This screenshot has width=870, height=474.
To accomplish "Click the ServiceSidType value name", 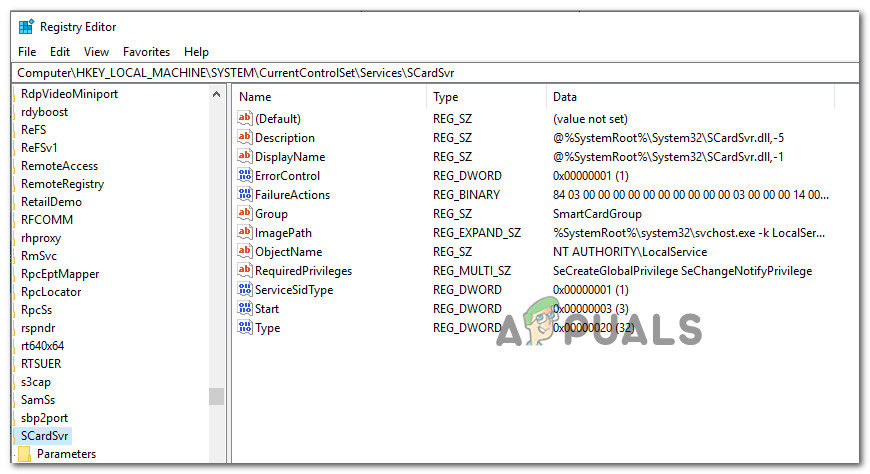I will tap(294, 290).
